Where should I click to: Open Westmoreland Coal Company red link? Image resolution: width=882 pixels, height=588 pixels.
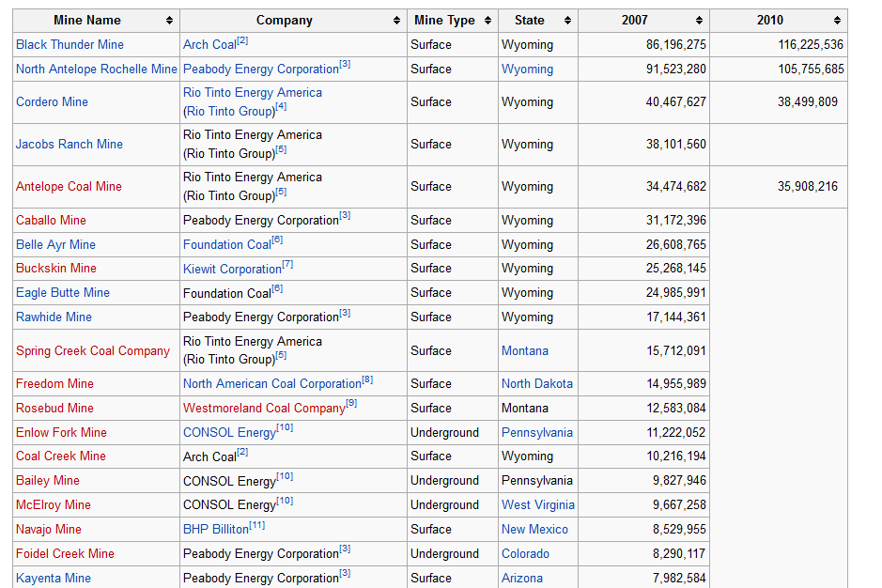(264, 409)
